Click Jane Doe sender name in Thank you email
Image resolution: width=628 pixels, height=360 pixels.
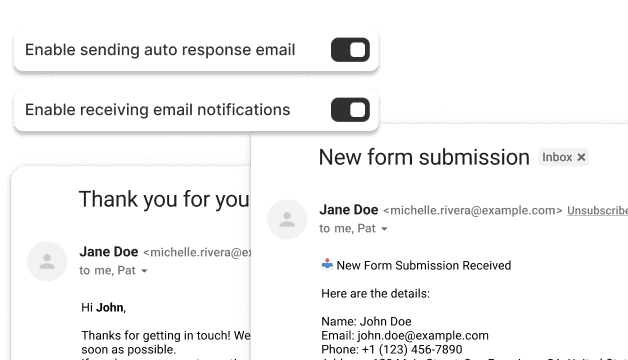[x=109, y=252]
